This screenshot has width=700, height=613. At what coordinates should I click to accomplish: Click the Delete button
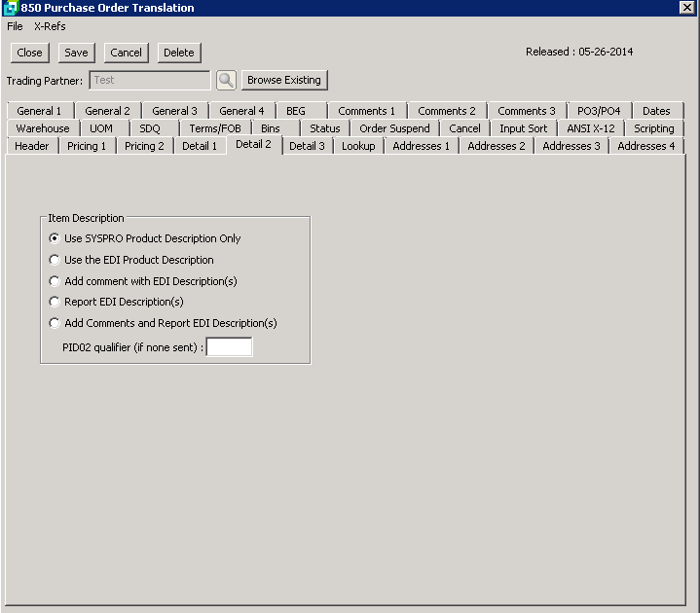(178, 53)
